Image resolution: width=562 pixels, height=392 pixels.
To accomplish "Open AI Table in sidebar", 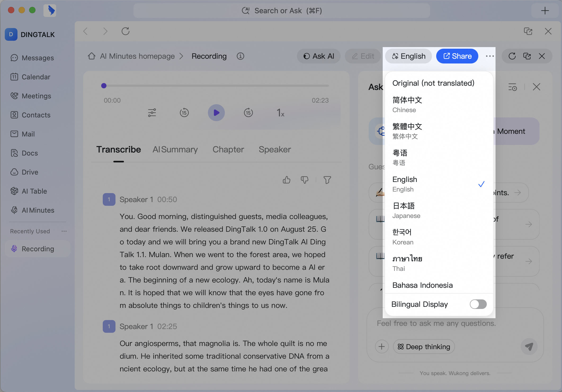I will [x=38, y=191].
